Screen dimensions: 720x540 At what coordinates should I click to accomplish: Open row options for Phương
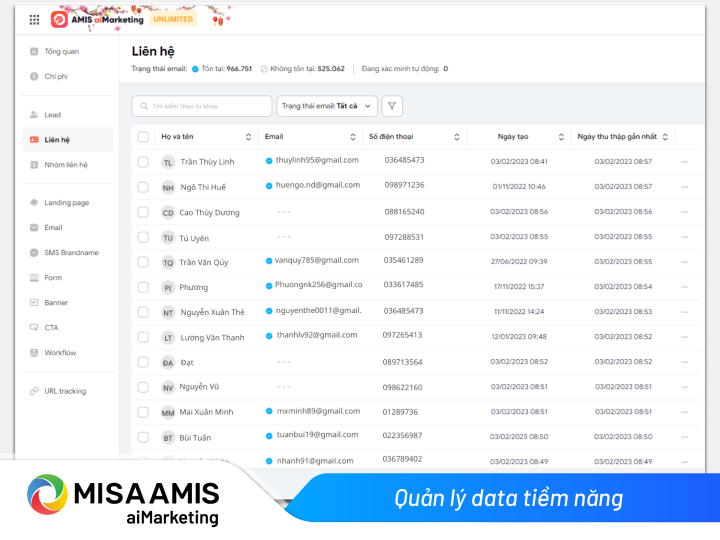click(685, 287)
